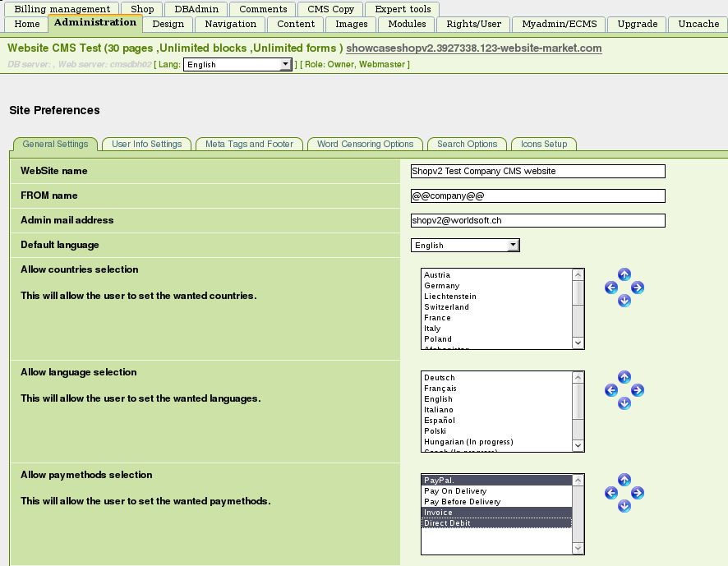
Task: Click right arrow icon beside countries list
Action: 638,288
